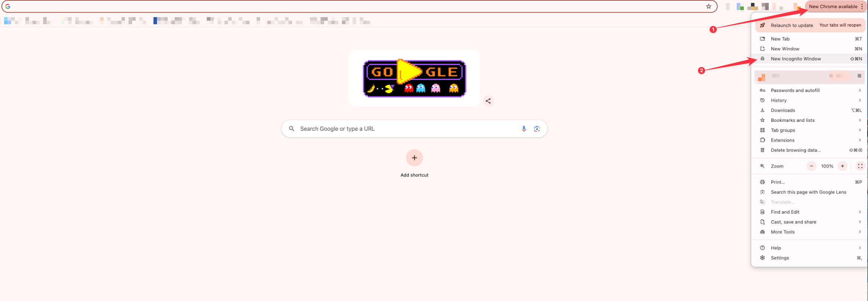This screenshot has height=301, width=868.
Task: Decrease zoom with the minus button
Action: 811,166
